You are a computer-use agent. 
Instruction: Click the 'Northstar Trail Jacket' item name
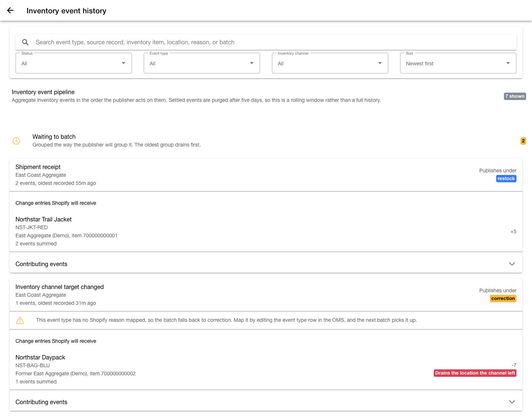pyautogui.click(x=44, y=219)
